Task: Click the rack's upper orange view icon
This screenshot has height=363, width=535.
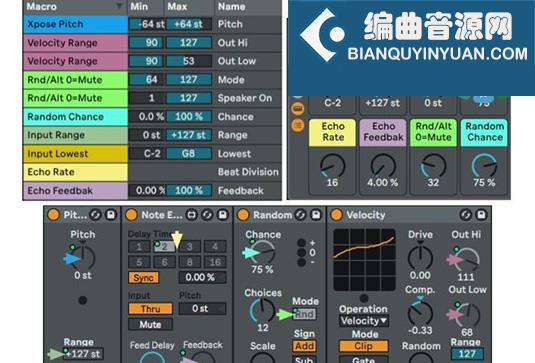Action: (x=298, y=108)
